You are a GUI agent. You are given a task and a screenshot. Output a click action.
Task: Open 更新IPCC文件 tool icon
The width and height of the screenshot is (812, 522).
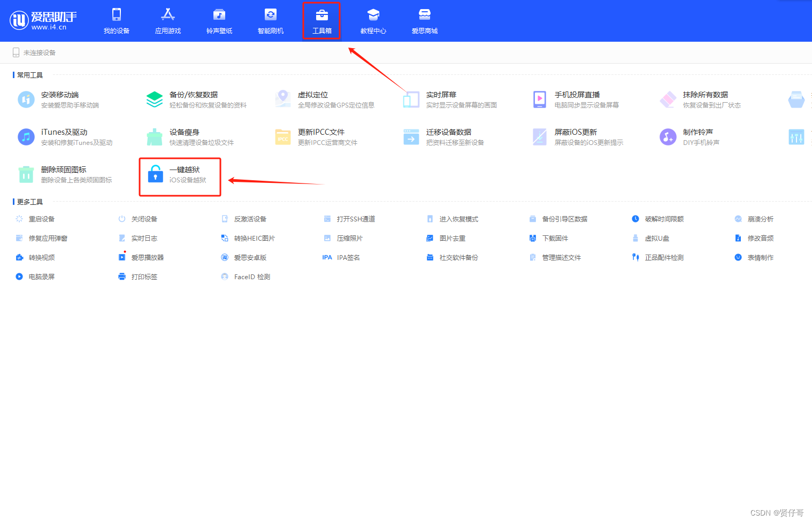(x=283, y=137)
